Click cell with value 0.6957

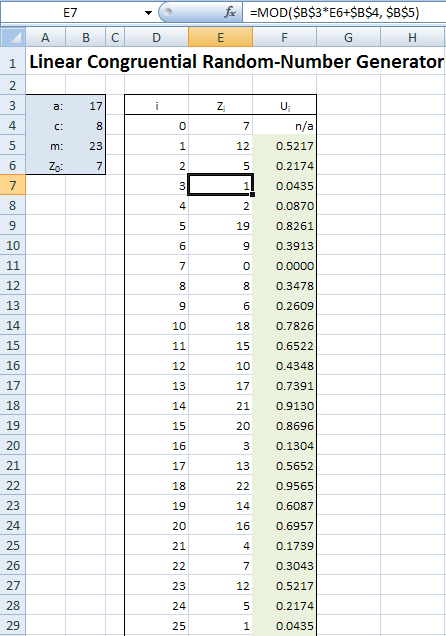pos(285,526)
